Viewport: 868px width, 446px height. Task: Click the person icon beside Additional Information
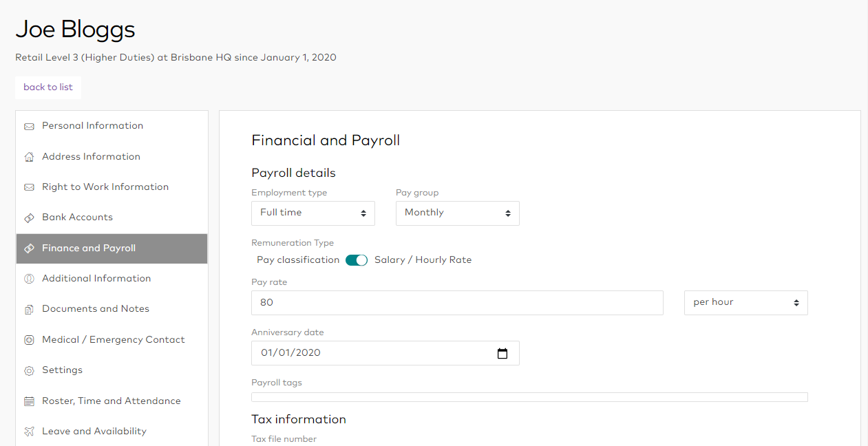coord(29,279)
